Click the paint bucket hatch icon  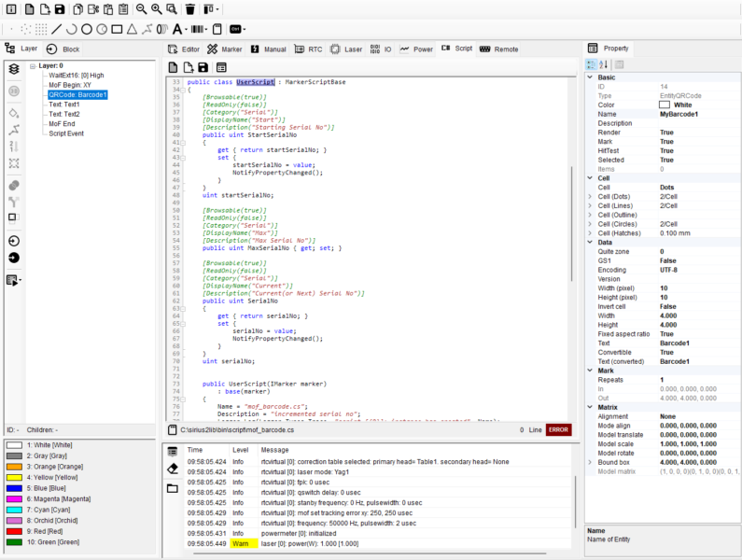[14, 112]
